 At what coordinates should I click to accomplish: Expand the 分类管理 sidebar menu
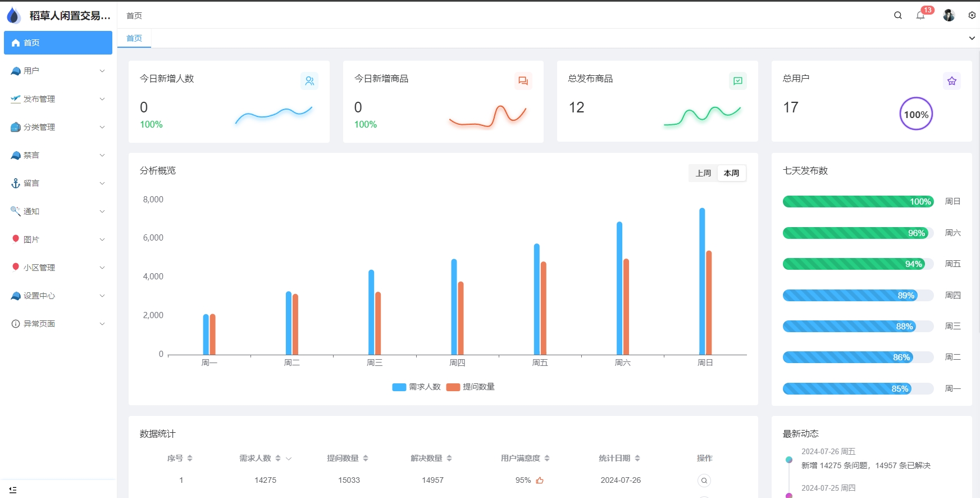pyautogui.click(x=58, y=127)
